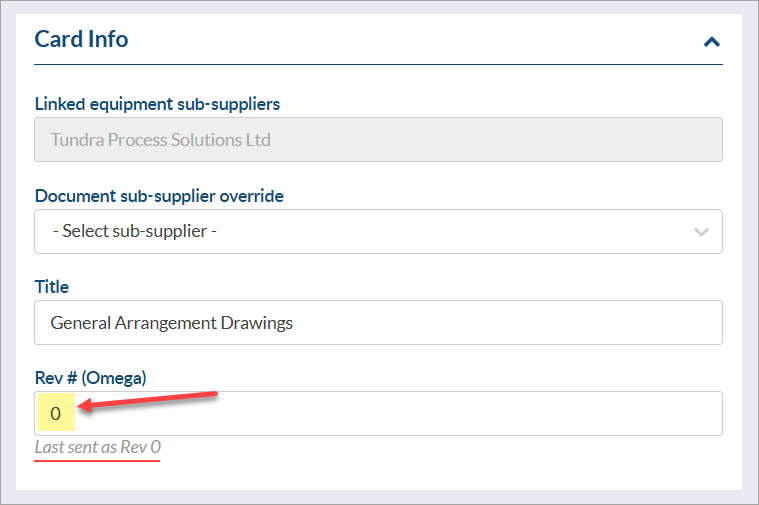Screen dimensions: 759x505
Task: Click the disabled Tundra Process Solutions field
Action: (378, 140)
